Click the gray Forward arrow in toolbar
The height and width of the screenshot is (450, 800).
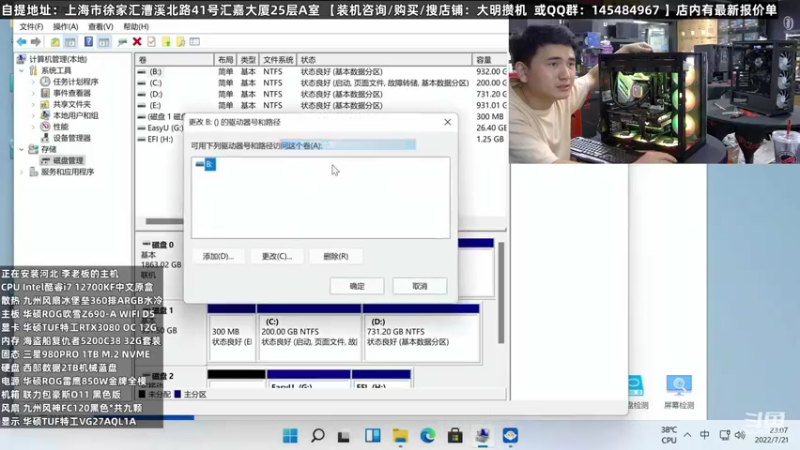pos(36,42)
